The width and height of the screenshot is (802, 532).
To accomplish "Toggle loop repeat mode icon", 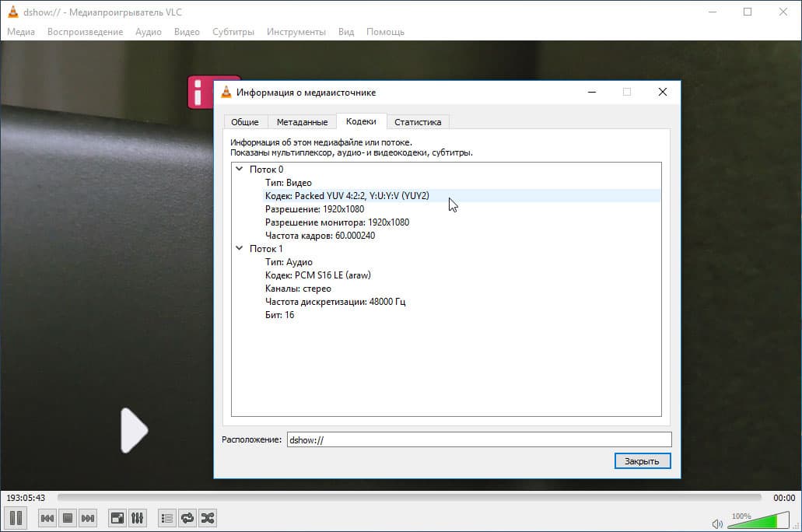I will click(x=187, y=518).
